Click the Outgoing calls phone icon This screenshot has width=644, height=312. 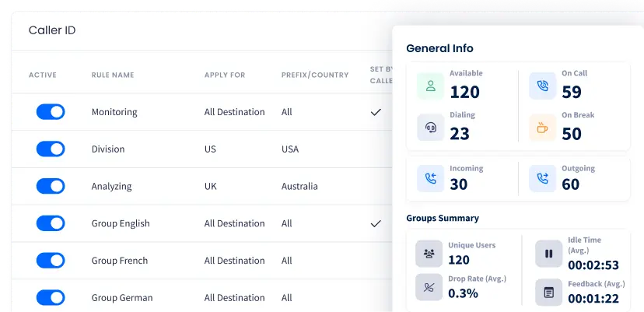[x=543, y=178]
